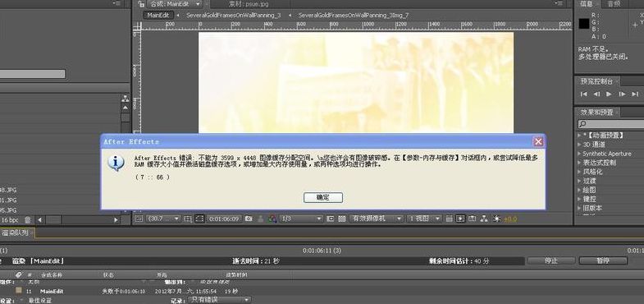Expand the Synthetic Aperture effects category
The width and height of the screenshot is (644, 304).
(x=579, y=154)
